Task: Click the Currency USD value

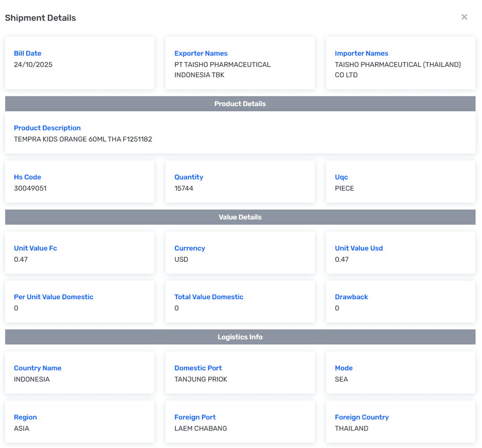Action: point(181,259)
